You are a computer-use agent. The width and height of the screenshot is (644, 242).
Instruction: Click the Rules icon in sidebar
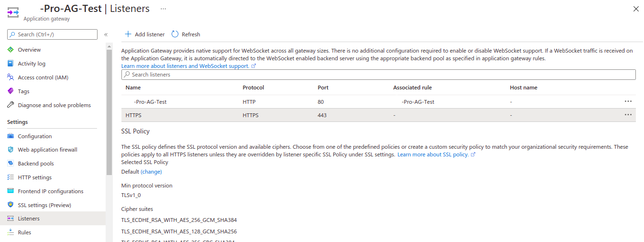11,232
